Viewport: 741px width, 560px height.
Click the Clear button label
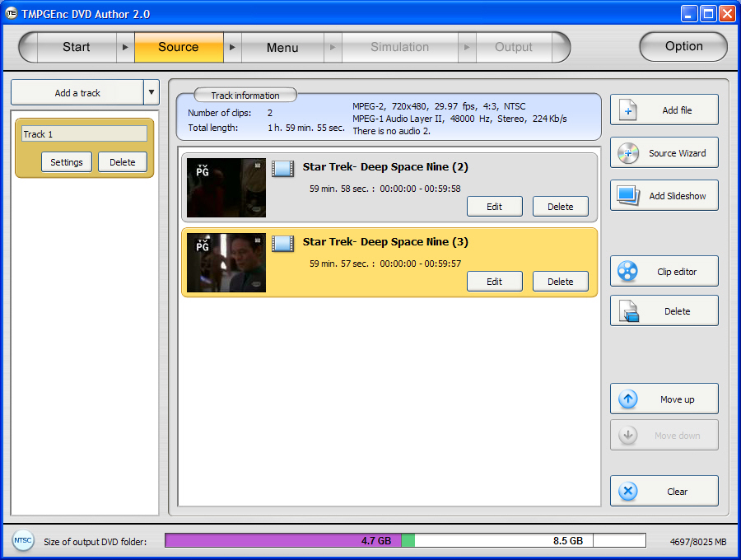pyautogui.click(x=678, y=492)
